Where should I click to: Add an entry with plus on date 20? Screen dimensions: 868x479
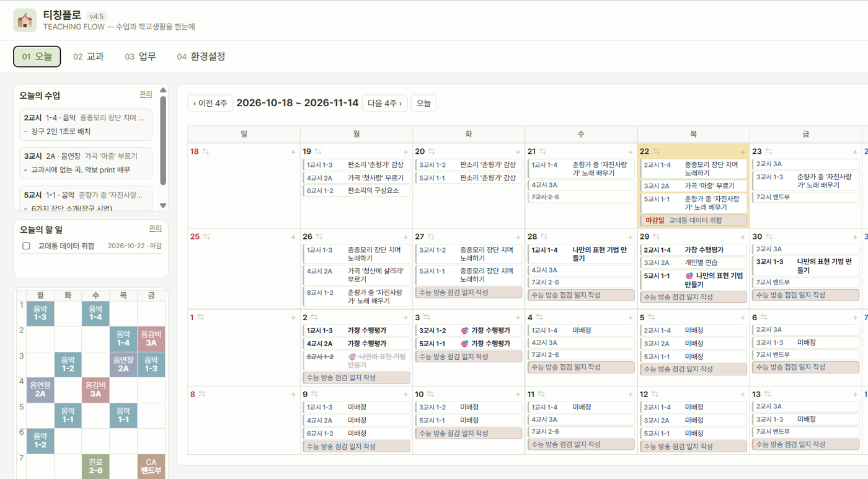pos(518,152)
